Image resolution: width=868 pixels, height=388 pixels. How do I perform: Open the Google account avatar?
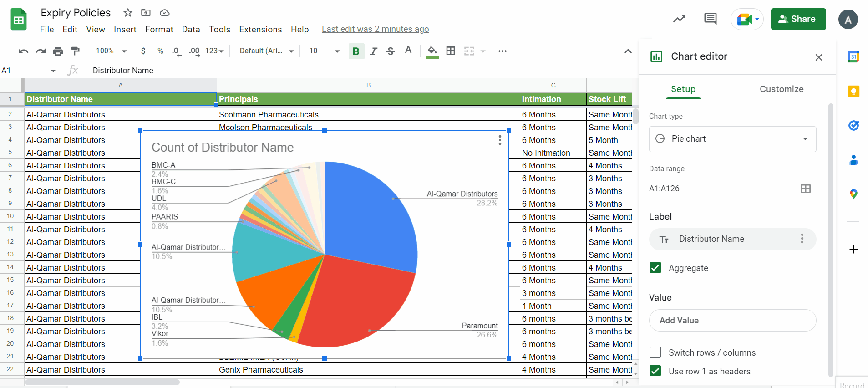point(848,20)
